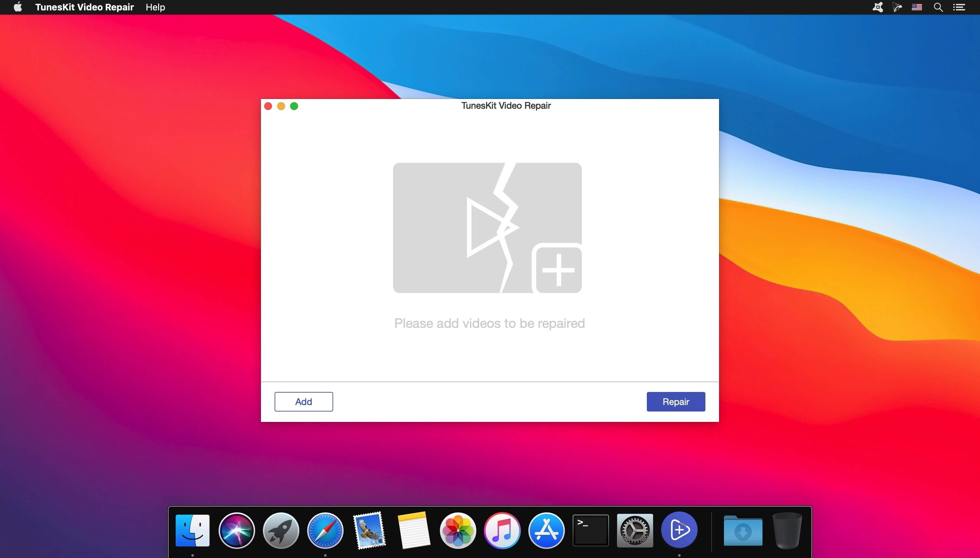
Task: Open Launchpad rocket icon in dock
Action: [281, 530]
